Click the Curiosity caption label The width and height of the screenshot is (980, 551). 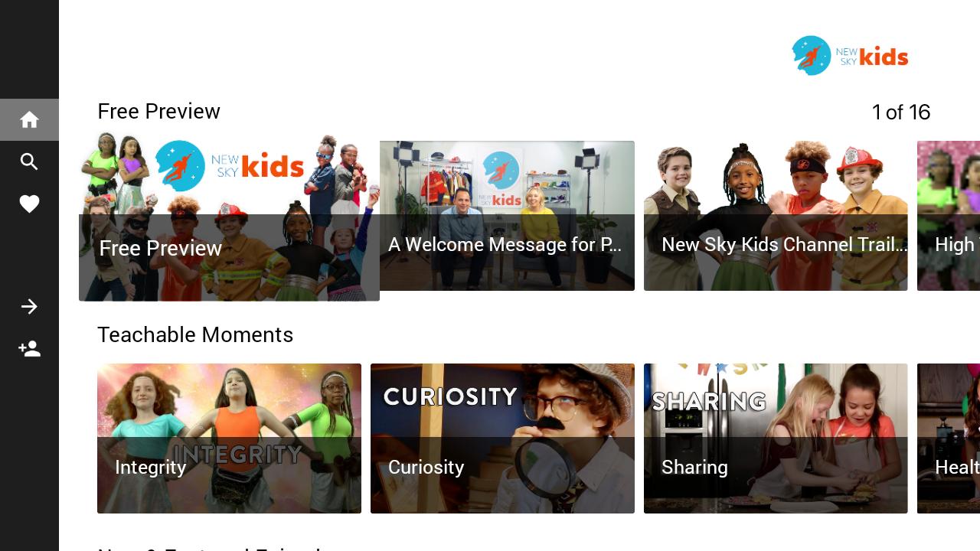point(426,467)
